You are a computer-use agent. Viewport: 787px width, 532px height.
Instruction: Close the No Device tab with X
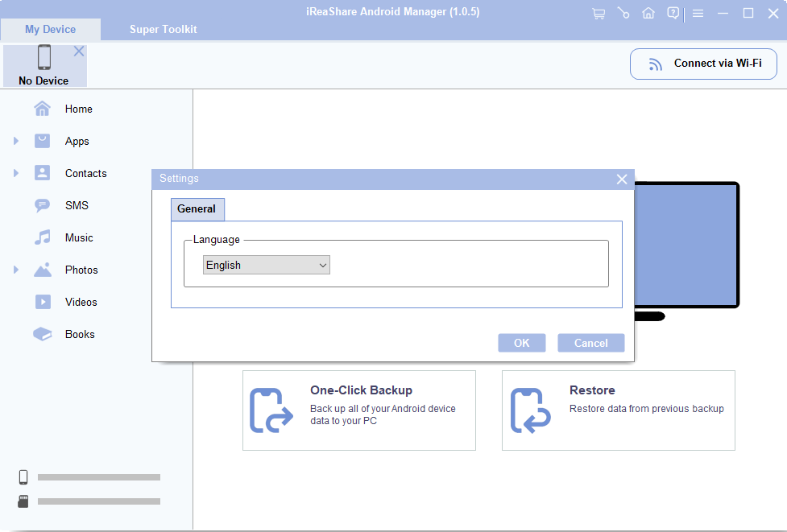point(79,52)
